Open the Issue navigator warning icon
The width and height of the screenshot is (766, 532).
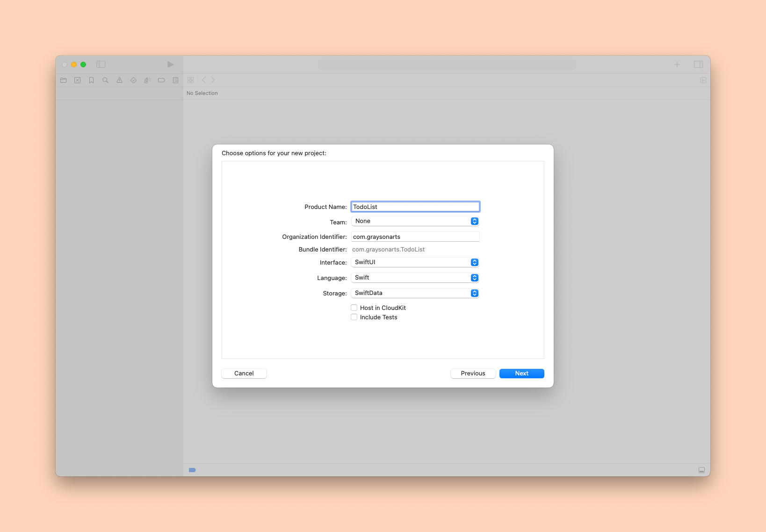(x=120, y=80)
